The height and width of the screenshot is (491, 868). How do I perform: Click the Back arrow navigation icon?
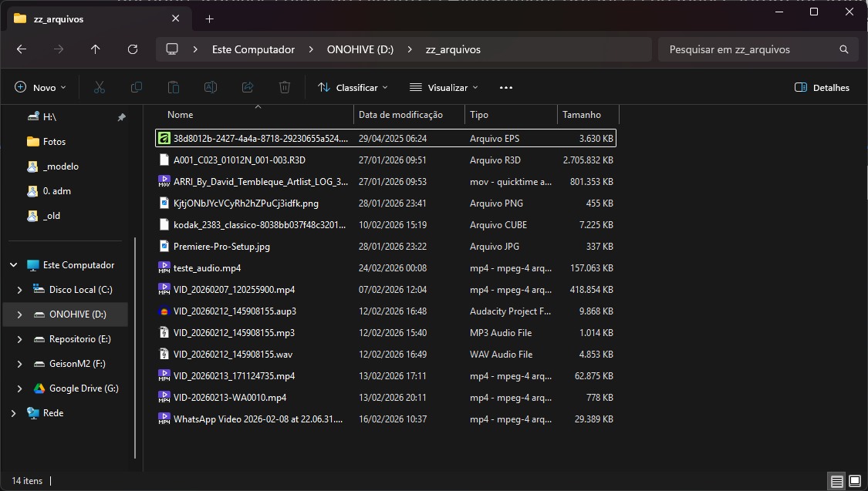click(22, 49)
